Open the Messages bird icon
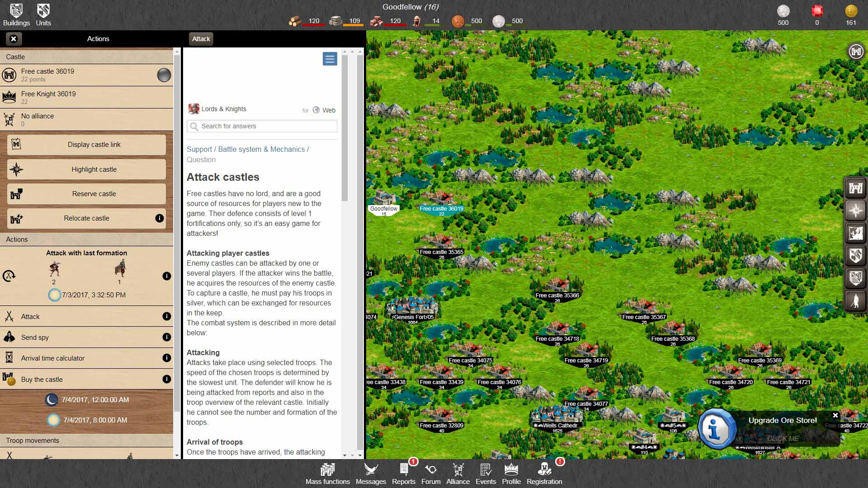 coord(371,474)
